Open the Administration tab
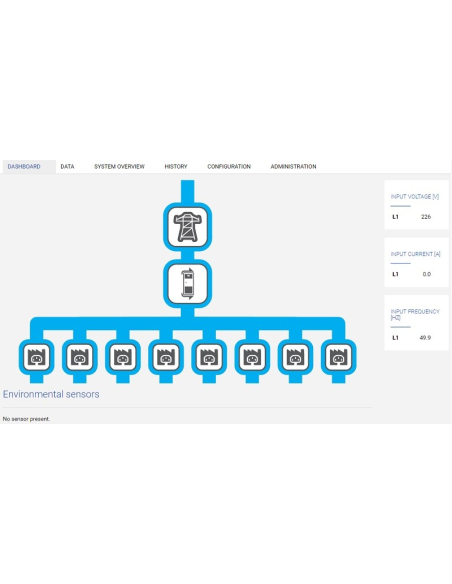The width and height of the screenshot is (452, 584). click(293, 166)
